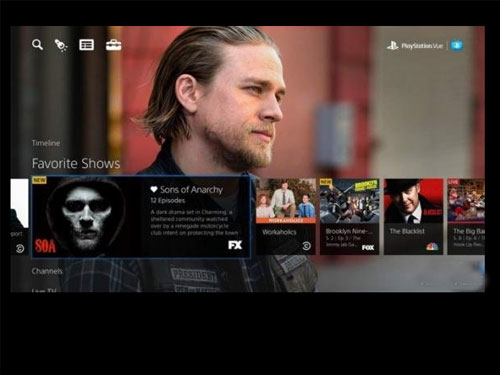500x375 pixels.
Task: Toggle favorite heart for Sons of Anarchy
Action: [x=154, y=190]
